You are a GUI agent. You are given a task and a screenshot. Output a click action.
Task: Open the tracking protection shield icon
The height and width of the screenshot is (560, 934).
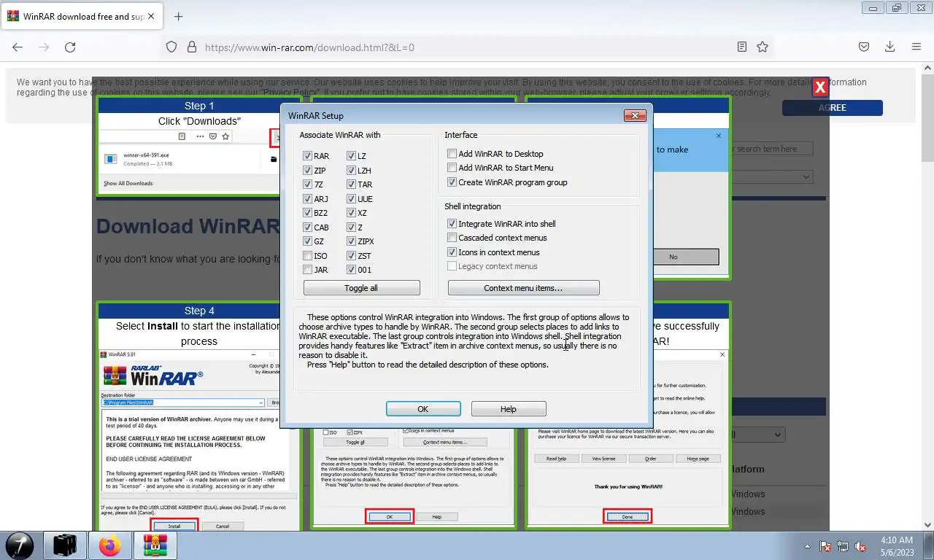pos(171,47)
